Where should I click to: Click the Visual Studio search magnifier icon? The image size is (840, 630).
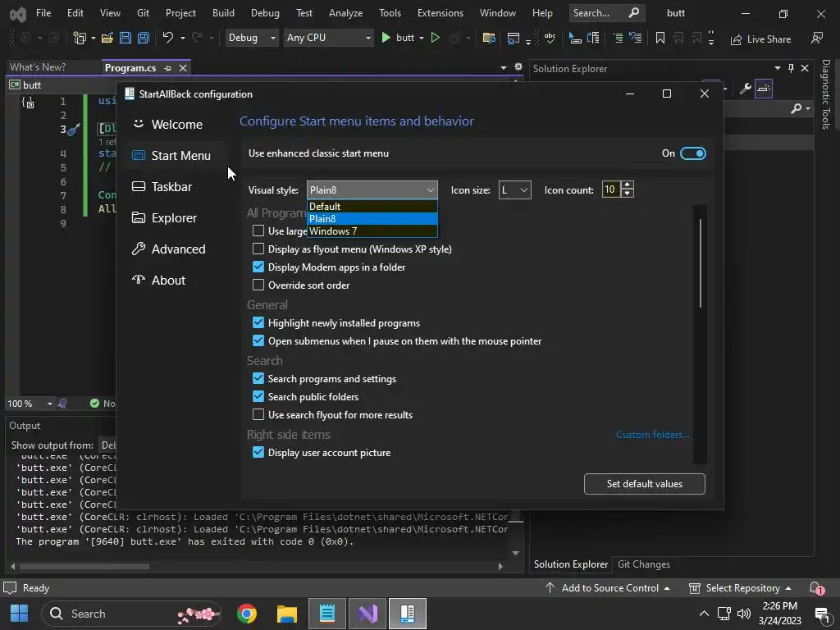pyautogui.click(x=634, y=13)
